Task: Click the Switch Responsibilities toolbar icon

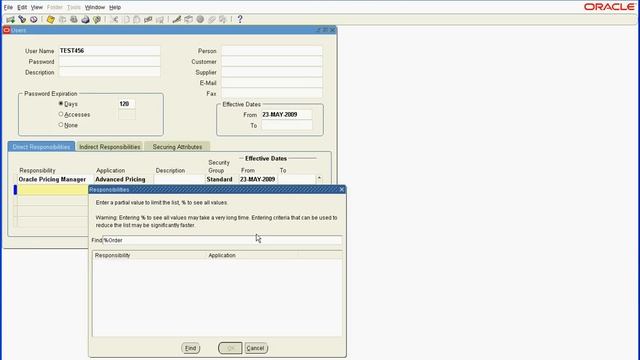Action: [x=73, y=19]
